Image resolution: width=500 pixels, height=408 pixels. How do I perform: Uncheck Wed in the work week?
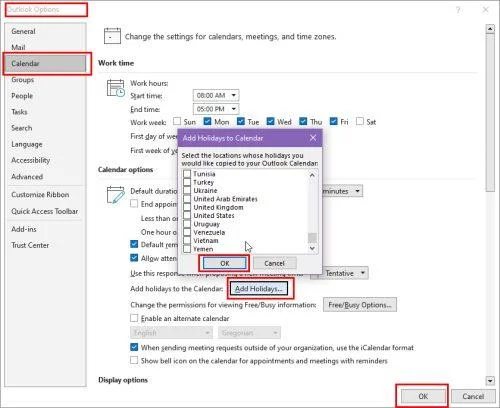(270, 121)
